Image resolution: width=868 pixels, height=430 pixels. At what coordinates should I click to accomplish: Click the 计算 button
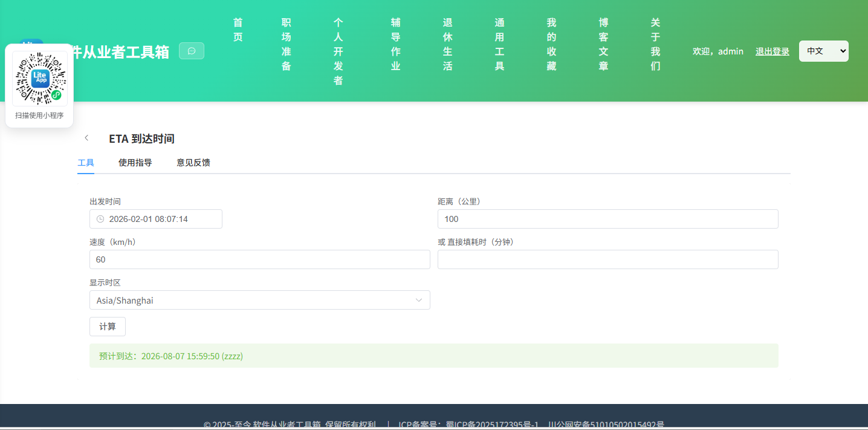[108, 327]
